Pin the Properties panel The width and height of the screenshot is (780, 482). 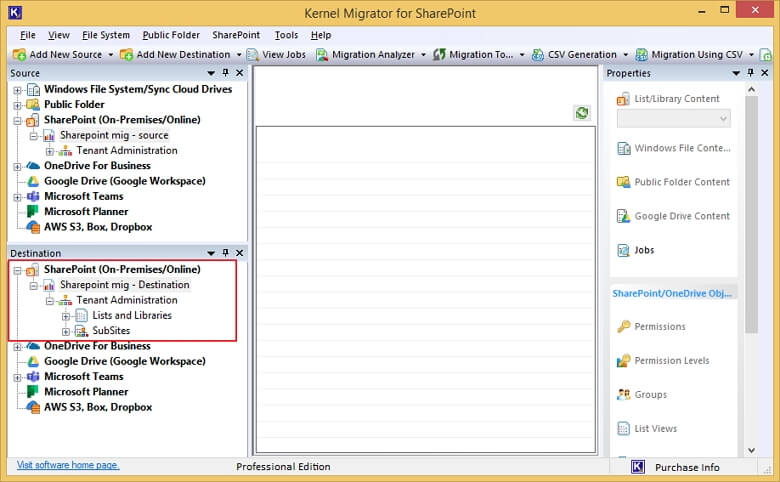(751, 73)
